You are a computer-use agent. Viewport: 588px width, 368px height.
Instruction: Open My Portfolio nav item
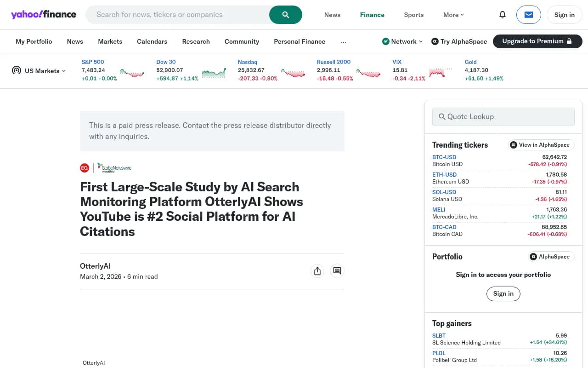(x=34, y=41)
